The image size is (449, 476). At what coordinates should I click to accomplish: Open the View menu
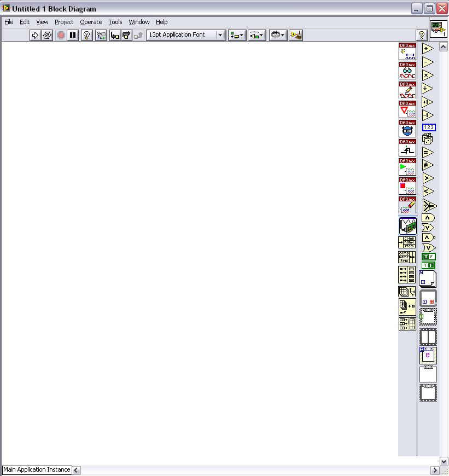click(x=42, y=22)
